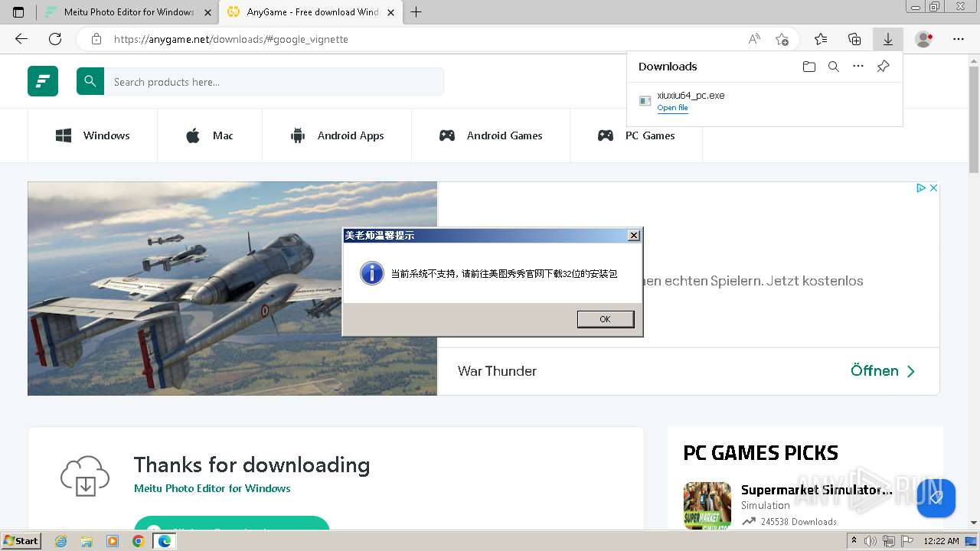980x551 pixels.
Task: Open Chrome from the taskbar
Action: (138, 541)
